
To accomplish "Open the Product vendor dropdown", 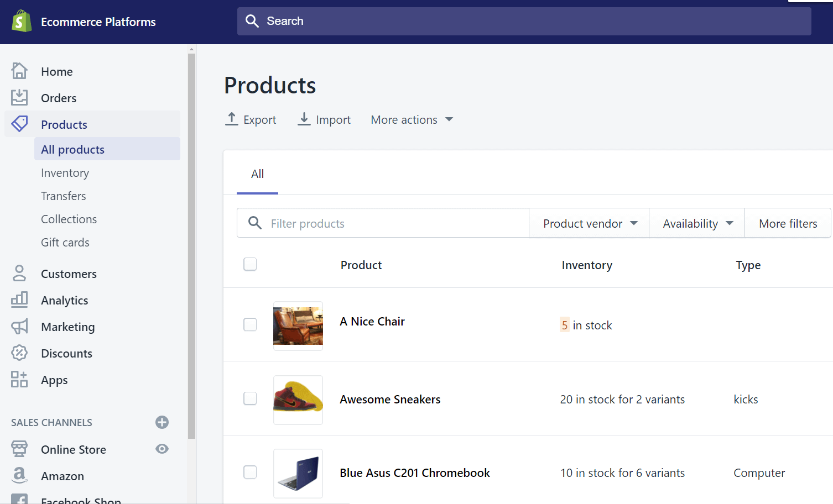I will click(588, 223).
